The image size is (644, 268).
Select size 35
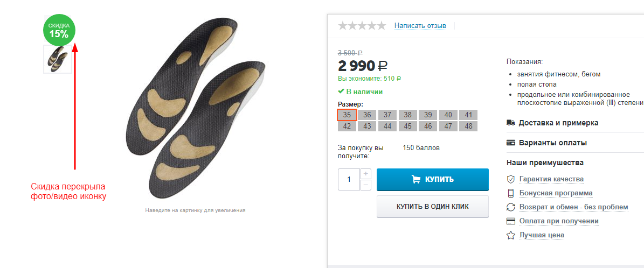click(x=347, y=115)
